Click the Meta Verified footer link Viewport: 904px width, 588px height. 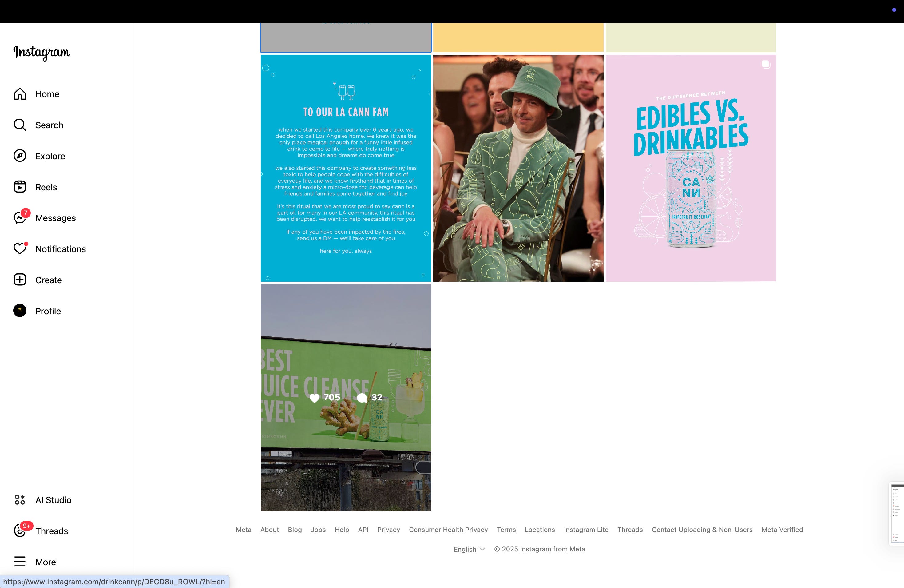coord(782,530)
